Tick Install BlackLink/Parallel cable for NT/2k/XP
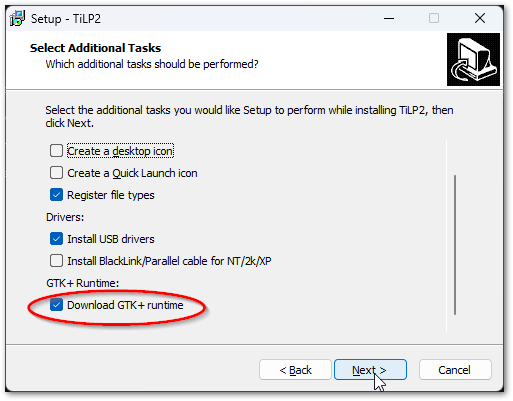513x401 pixels. pos(56,261)
